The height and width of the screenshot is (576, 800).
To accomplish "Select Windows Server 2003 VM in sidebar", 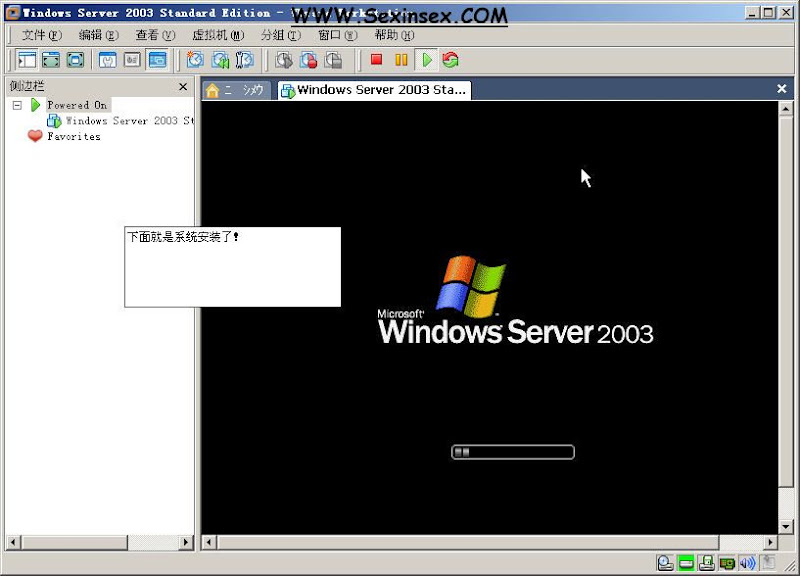I will pyautogui.click(x=130, y=121).
